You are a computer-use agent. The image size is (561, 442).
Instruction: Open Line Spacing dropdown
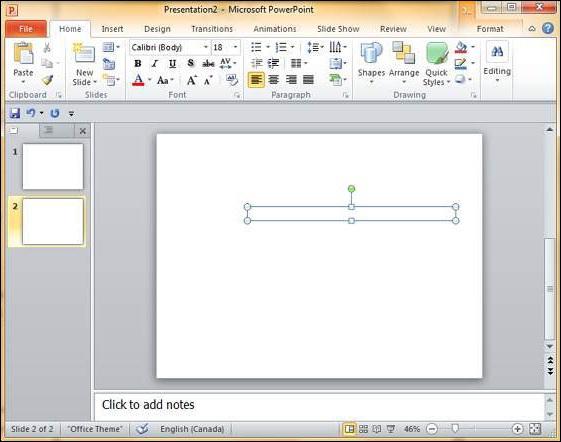pyautogui.click(x=315, y=47)
